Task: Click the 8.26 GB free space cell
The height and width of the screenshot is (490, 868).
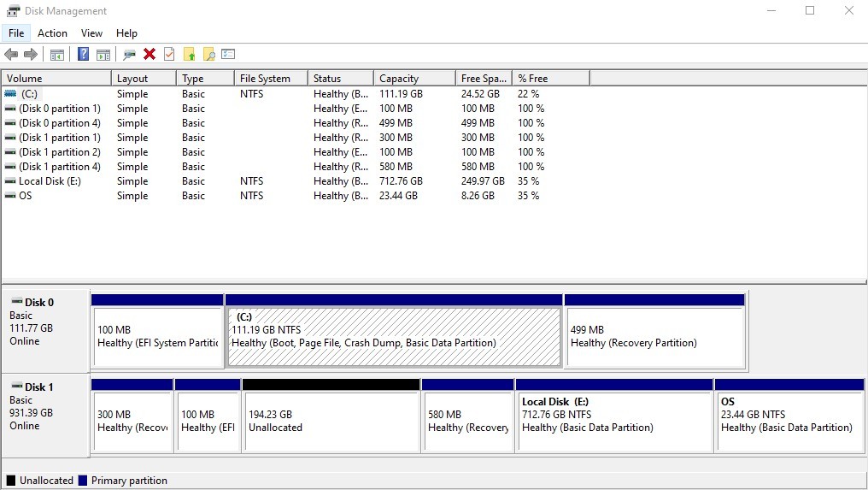Action: click(x=478, y=196)
